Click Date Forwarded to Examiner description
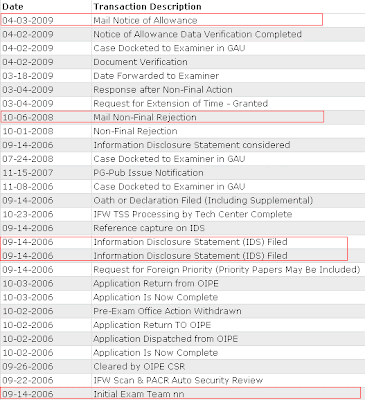The image size is (365, 400). click(156, 76)
